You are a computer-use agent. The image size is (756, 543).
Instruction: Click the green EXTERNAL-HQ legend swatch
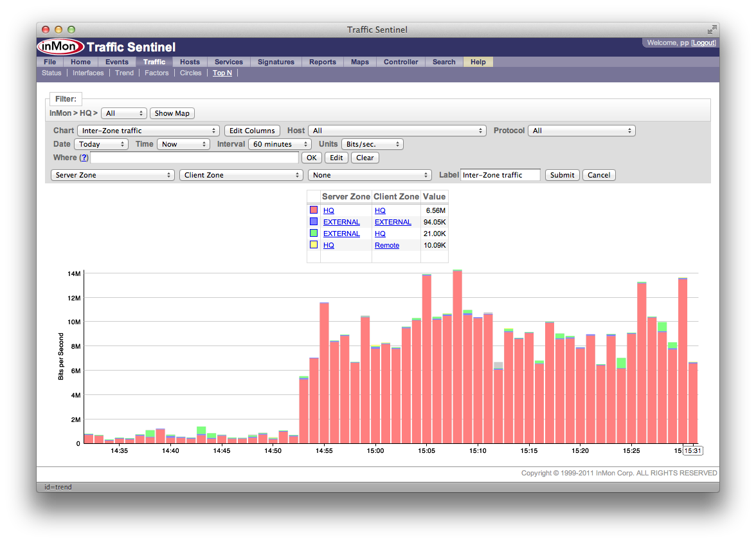(x=314, y=233)
